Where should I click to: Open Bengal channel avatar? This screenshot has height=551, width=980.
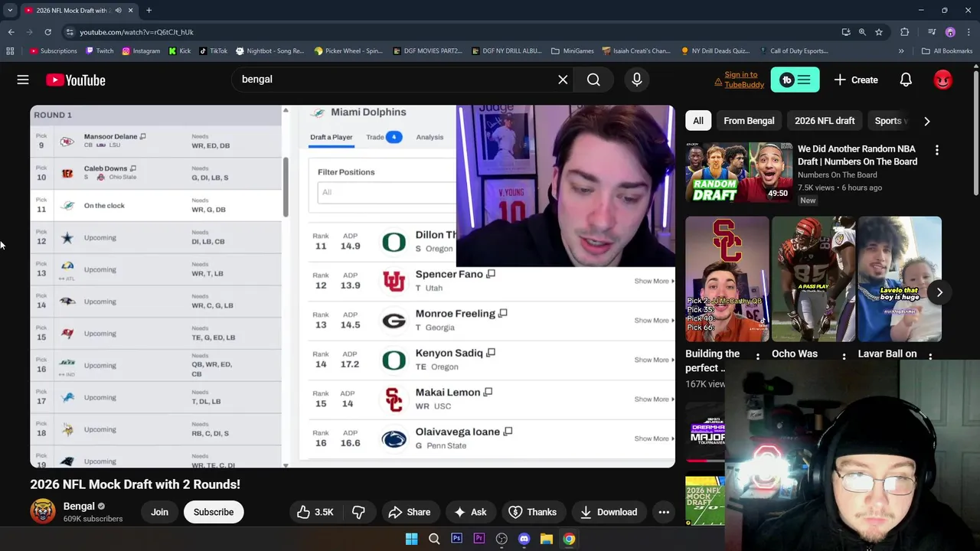tap(43, 511)
